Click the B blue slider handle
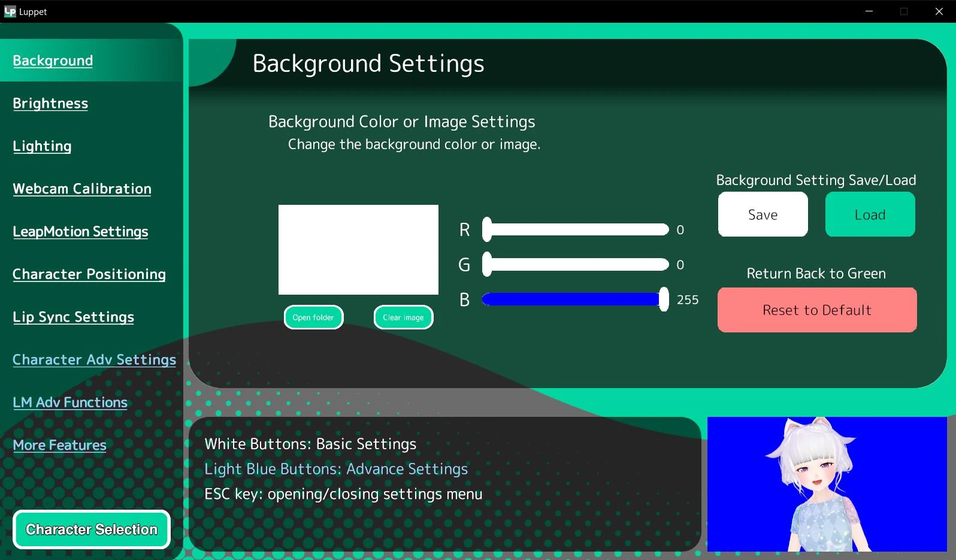 664,299
